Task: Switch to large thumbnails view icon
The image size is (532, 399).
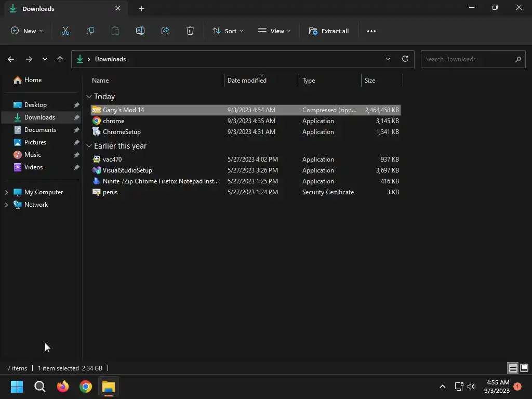Action: 524,368
